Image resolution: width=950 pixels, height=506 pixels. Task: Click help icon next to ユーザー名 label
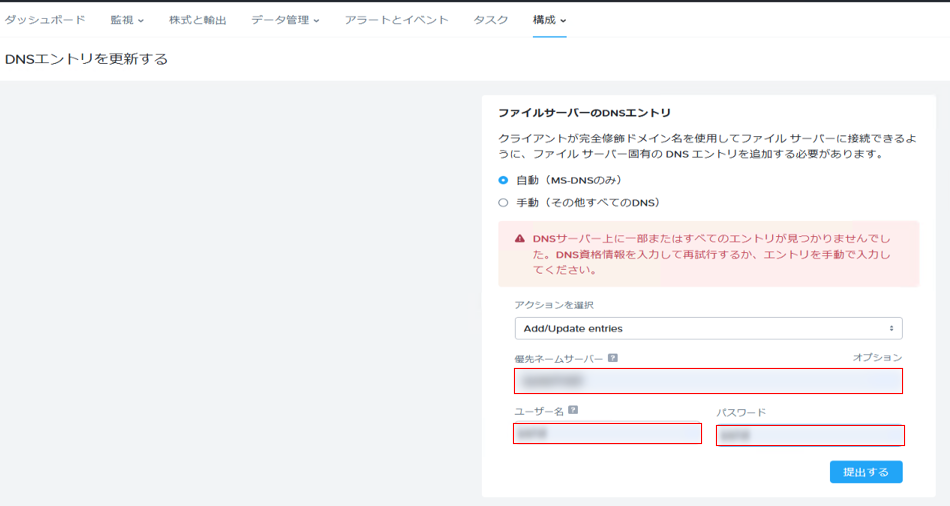coord(573,410)
